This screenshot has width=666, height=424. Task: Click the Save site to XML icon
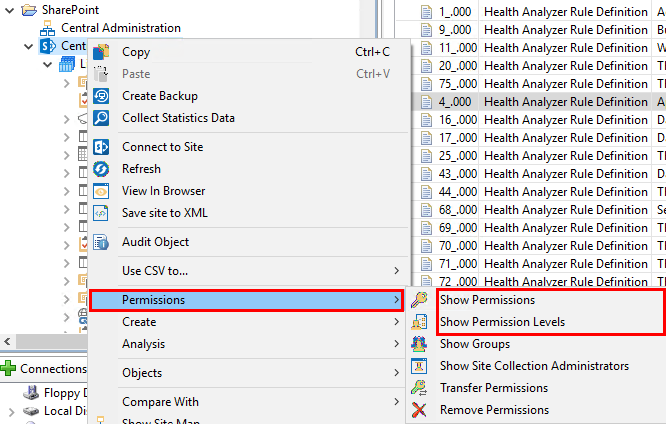(101, 213)
